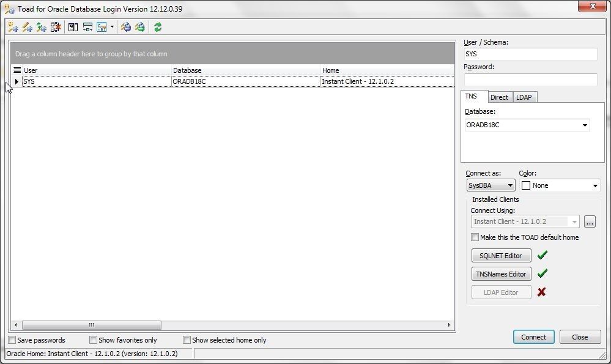Open the SQLNET Editor
Image resolution: width=611 pixels, height=364 pixels.
click(501, 256)
